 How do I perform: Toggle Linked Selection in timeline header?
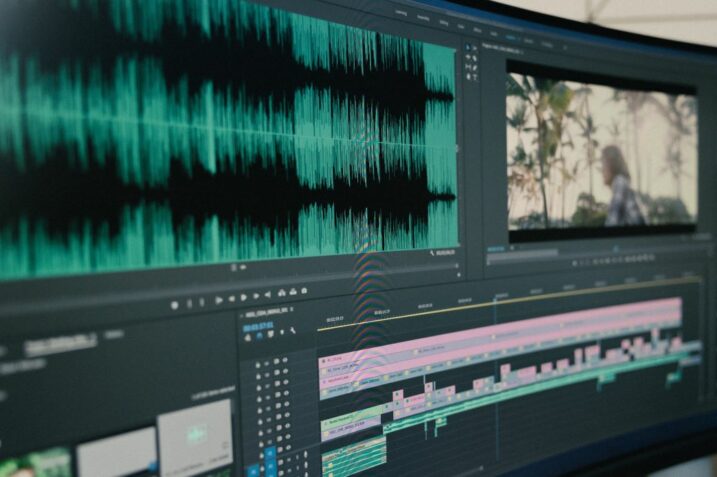[270, 332]
